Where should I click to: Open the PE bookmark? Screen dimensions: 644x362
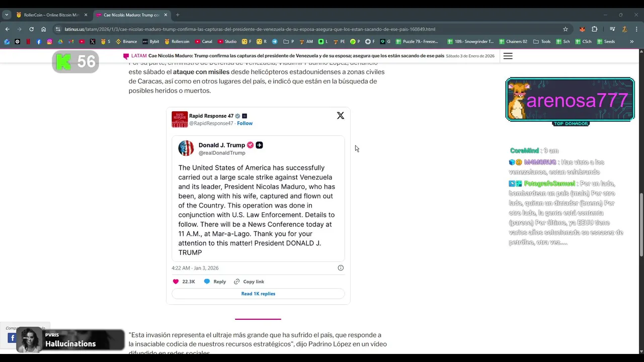tap(340, 42)
